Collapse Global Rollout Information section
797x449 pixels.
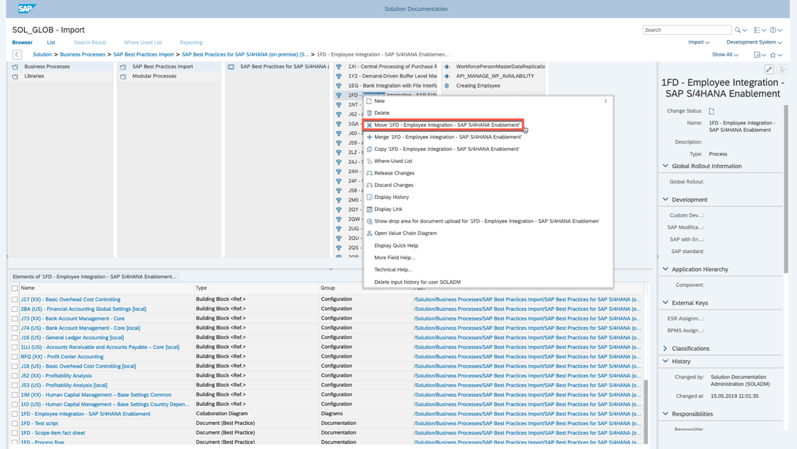point(665,166)
